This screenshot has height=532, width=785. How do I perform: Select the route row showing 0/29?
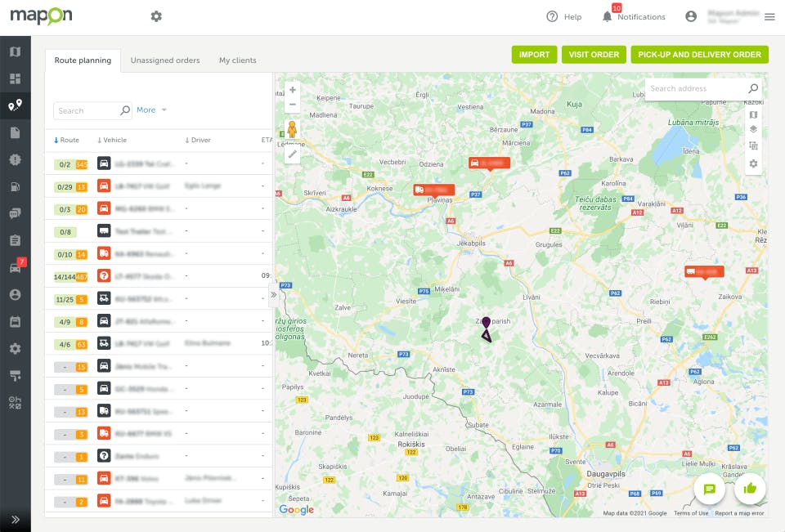pos(159,186)
